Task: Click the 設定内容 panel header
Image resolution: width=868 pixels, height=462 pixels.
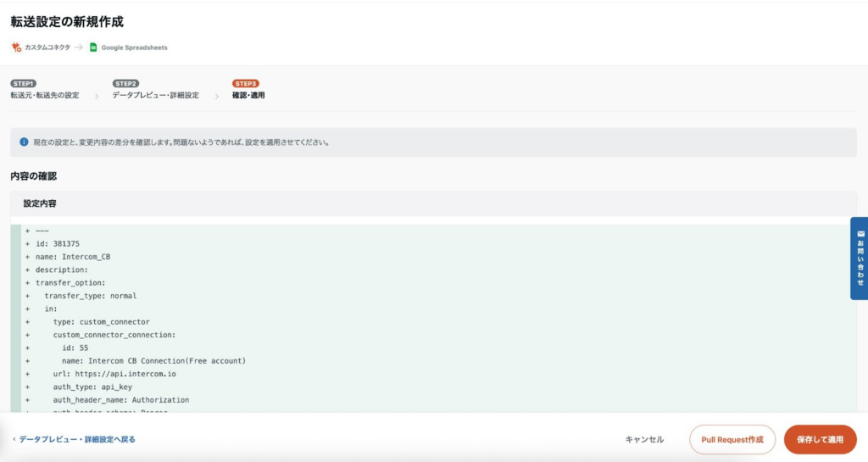Action: (40, 204)
